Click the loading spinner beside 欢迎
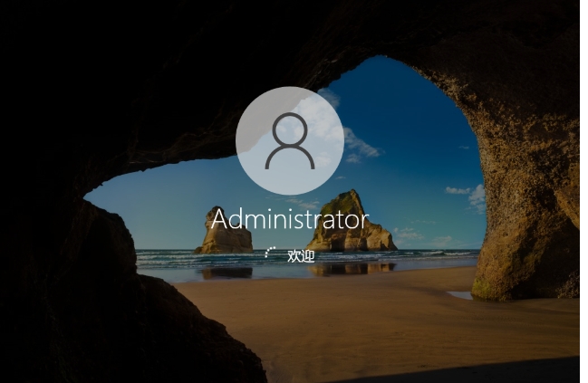Viewport: 588px width, 383px height. (x=269, y=254)
